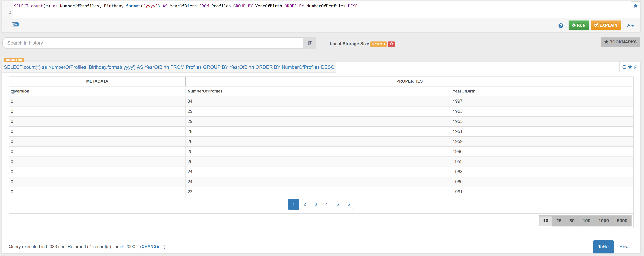Screen dimensions: 644x256
Task: Click the EXPLAIN button
Action: pos(605,25)
